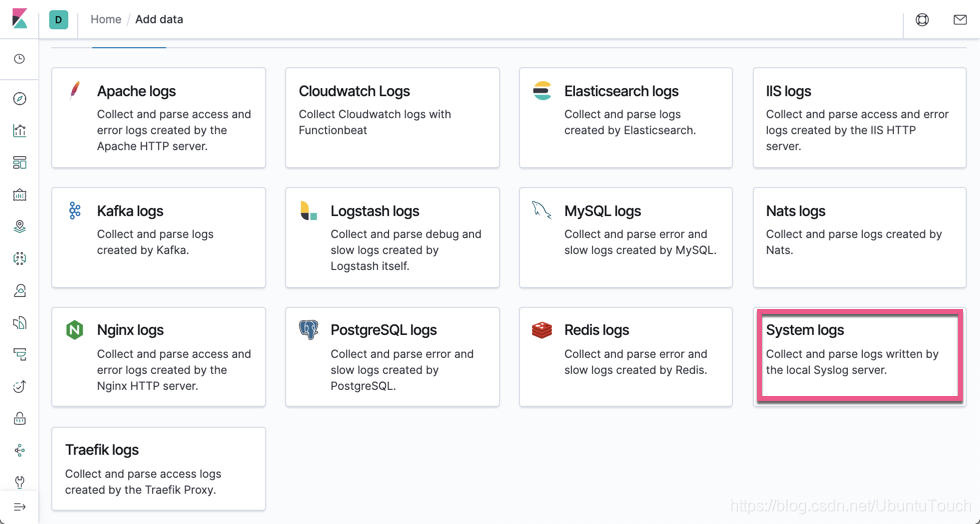The width and height of the screenshot is (980, 524).
Task: Open the Dev Tools wrench icon
Action: [x=19, y=482]
